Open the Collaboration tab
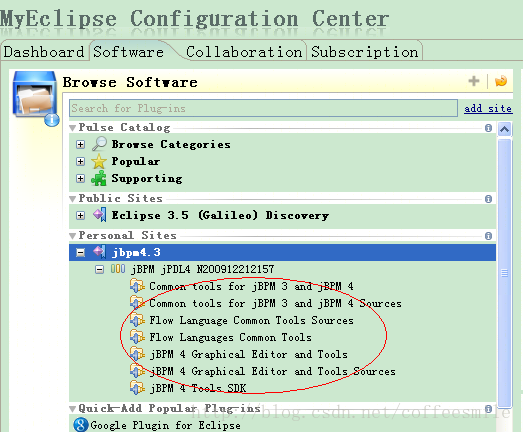The image size is (523, 432). tap(244, 52)
